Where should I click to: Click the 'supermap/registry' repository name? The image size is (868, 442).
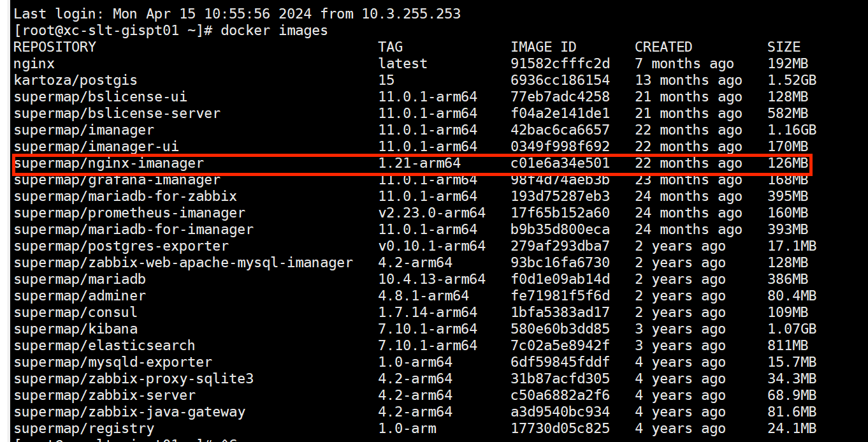(x=84, y=429)
